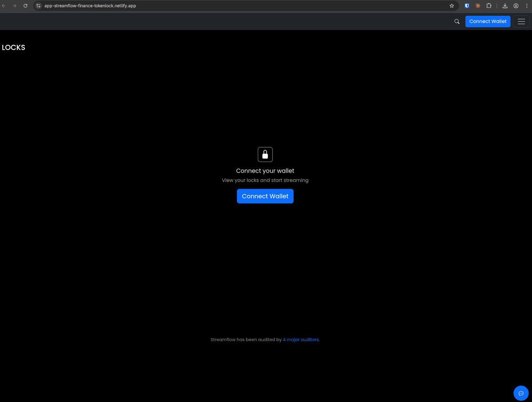Reload the page with the refresh icon
Image resolution: width=532 pixels, height=402 pixels.
[x=25, y=6]
